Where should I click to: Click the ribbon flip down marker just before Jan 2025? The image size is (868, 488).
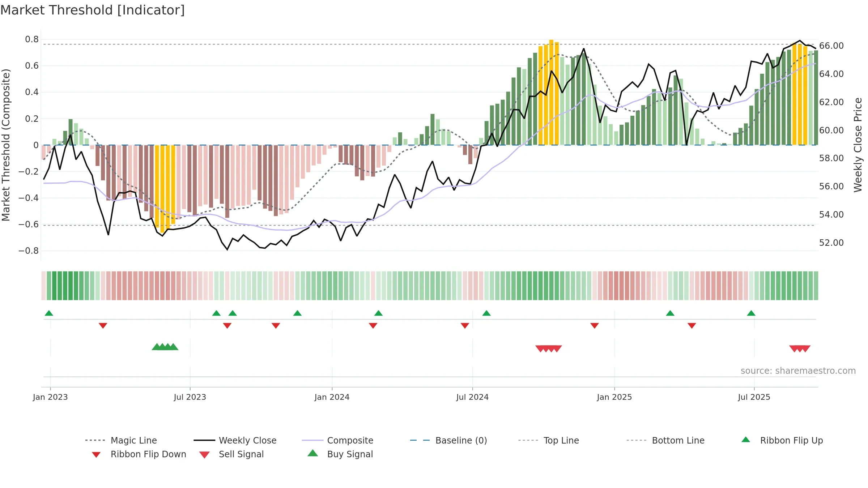point(595,326)
